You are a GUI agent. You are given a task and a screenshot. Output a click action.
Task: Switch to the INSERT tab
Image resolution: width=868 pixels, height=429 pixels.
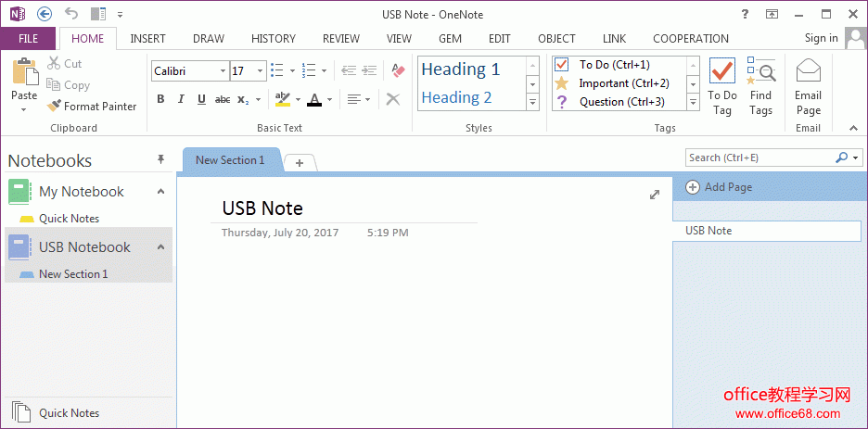pyautogui.click(x=147, y=39)
